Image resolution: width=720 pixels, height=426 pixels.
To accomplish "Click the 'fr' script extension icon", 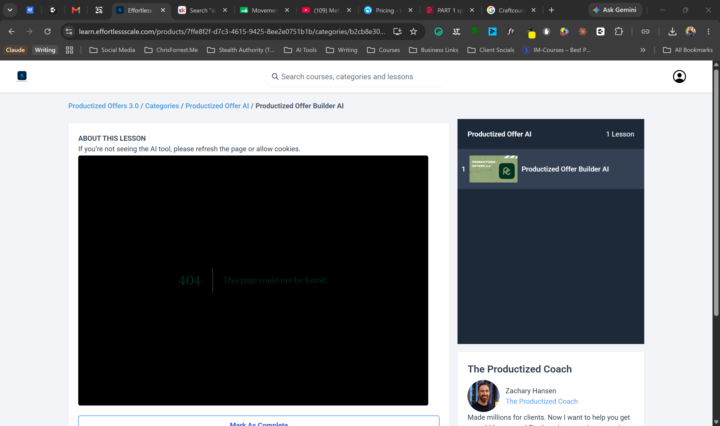I will pos(510,31).
